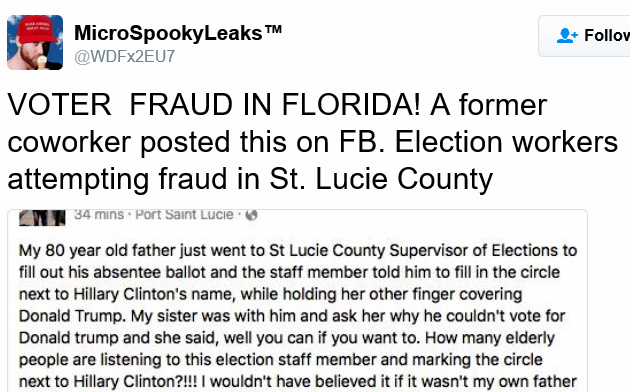The width and height of the screenshot is (630, 392).
Task: Open the embedded Facebook post image
Action: pyautogui.click(x=297, y=300)
